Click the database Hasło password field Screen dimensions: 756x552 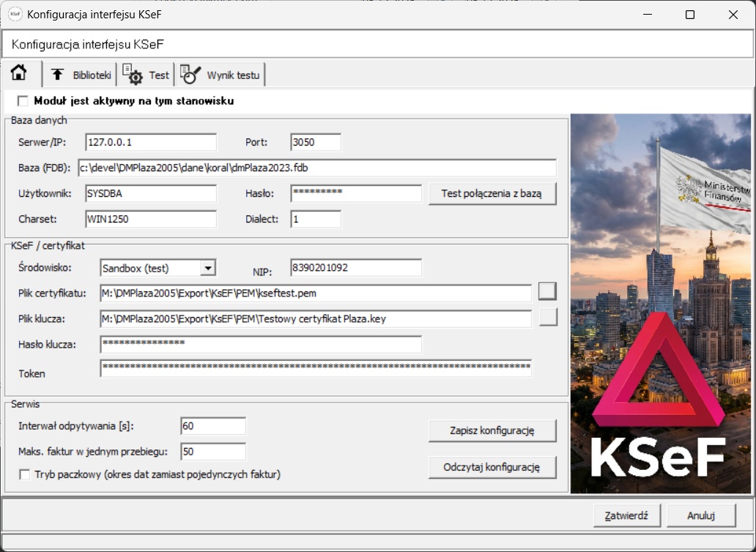tap(356, 193)
